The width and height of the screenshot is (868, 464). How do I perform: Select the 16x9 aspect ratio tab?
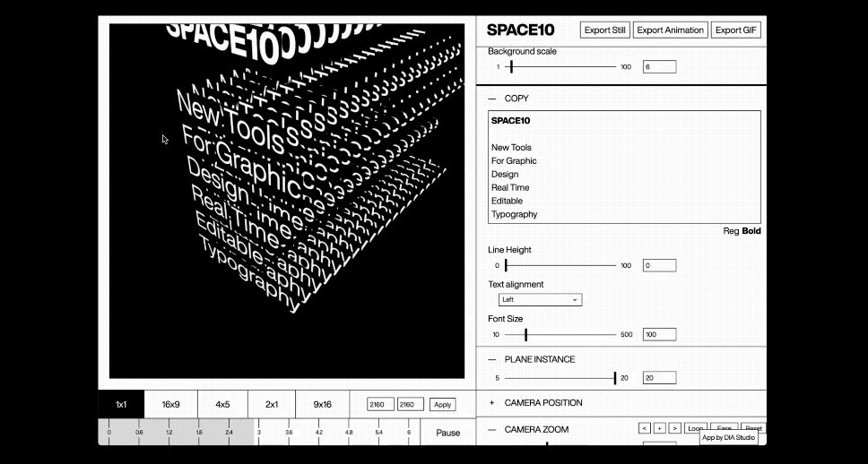pyautogui.click(x=171, y=404)
